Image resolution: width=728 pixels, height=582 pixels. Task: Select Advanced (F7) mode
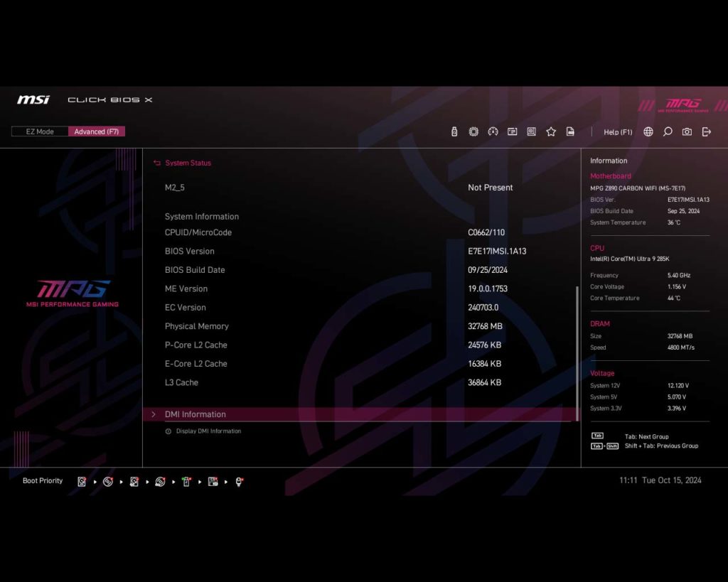pos(97,131)
